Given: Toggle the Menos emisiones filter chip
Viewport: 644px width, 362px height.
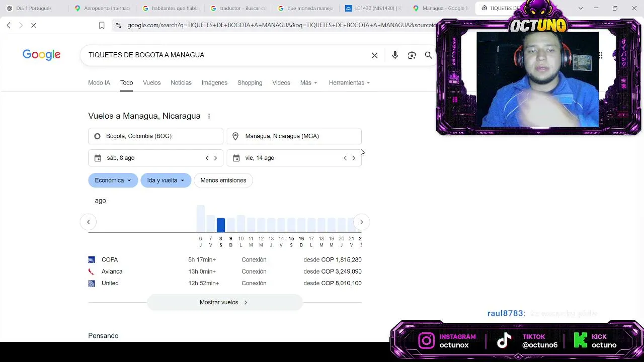Looking at the screenshot, I should point(223,180).
